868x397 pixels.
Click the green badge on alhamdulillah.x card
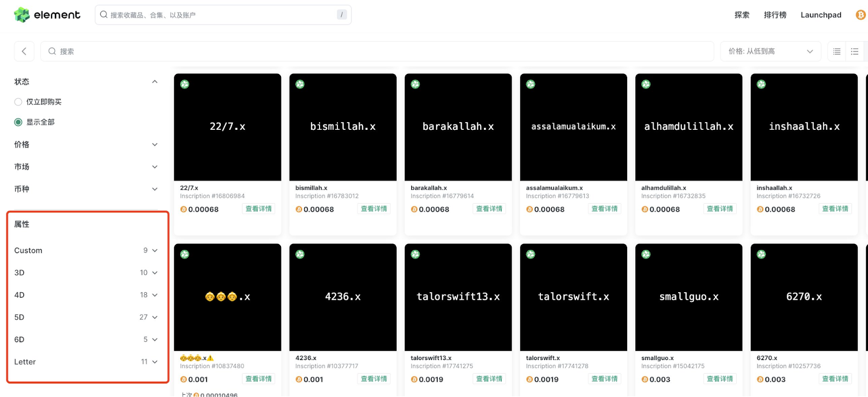[646, 84]
